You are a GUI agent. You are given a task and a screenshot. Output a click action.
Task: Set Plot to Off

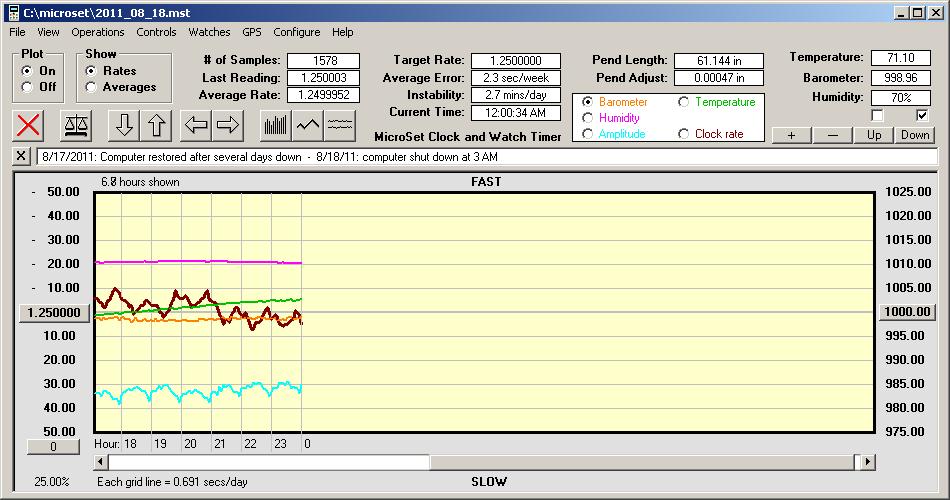[26, 87]
